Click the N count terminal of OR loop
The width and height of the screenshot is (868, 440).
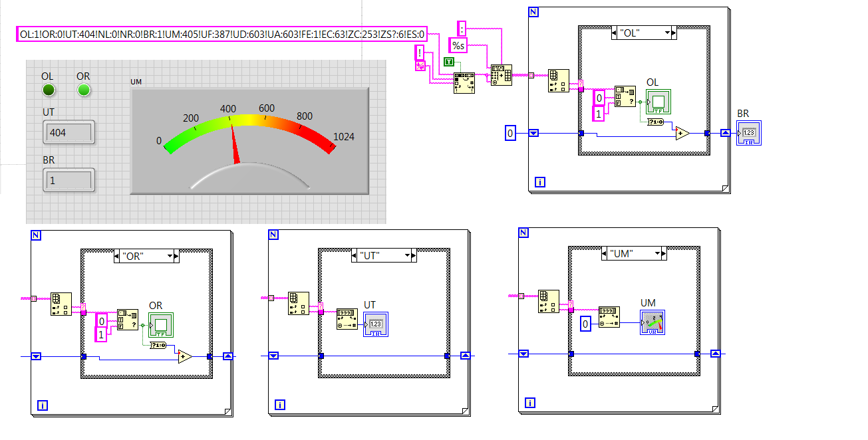pos(35,235)
